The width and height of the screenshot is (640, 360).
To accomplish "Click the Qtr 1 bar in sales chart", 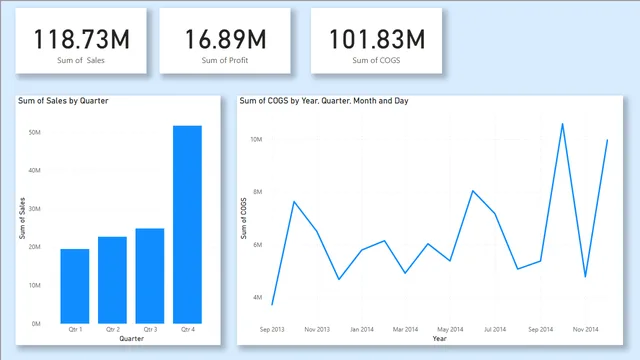I will click(75, 286).
